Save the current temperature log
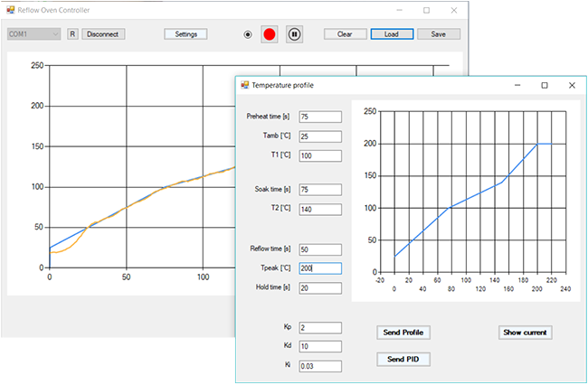588x385 pixels. tap(439, 34)
